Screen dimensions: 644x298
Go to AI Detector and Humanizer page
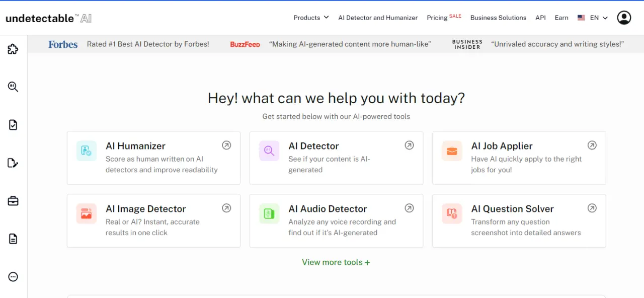(378, 18)
